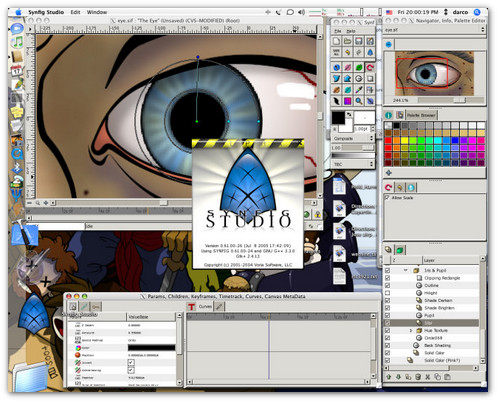
Task: Collapse the Iris & Pupil layer group
Action: (x=406, y=270)
